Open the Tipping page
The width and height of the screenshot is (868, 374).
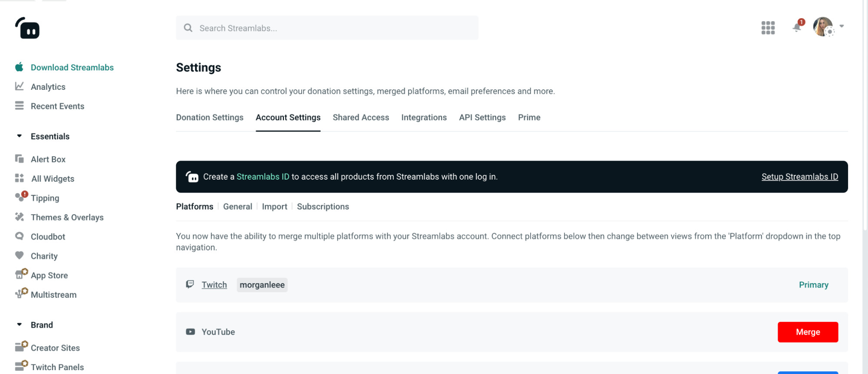45,198
